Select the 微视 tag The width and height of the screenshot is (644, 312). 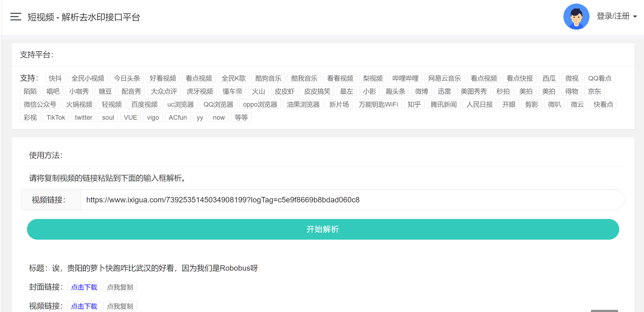[x=572, y=78]
